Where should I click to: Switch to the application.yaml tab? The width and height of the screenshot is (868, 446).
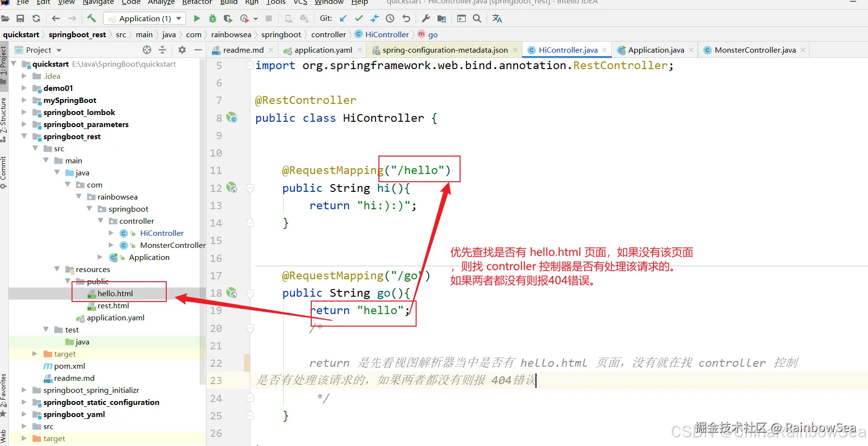[323, 50]
